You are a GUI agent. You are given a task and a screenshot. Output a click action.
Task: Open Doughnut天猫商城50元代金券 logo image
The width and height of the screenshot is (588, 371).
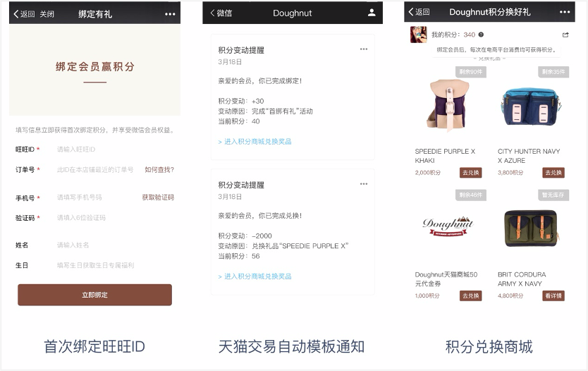[448, 226]
